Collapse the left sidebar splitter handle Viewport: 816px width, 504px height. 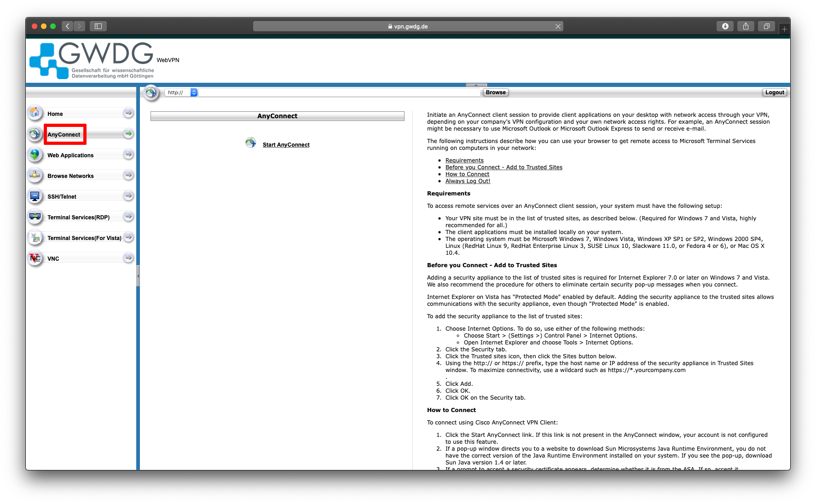point(138,276)
